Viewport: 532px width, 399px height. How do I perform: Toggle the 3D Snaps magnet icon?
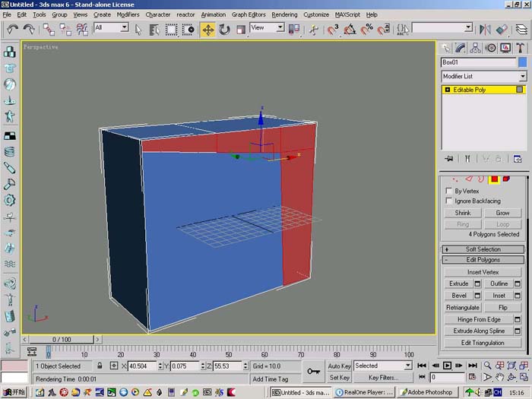point(333,30)
